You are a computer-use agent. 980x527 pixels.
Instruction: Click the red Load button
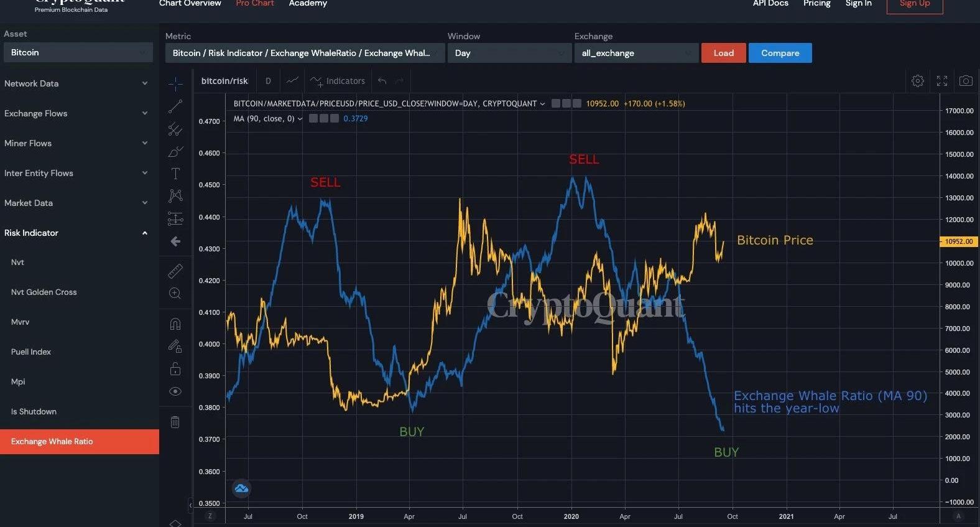pyautogui.click(x=723, y=53)
